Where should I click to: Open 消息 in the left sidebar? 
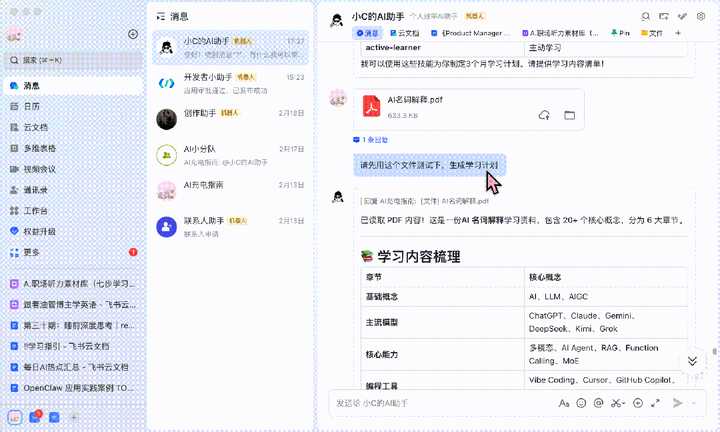(x=73, y=86)
